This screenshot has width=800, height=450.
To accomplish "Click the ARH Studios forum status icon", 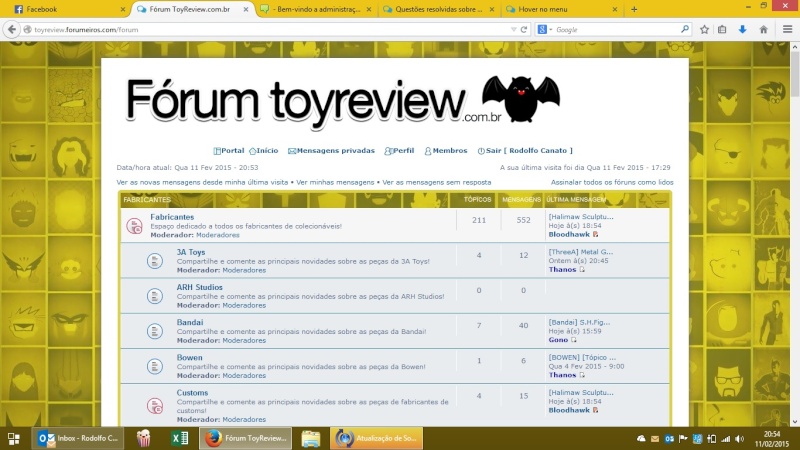I will pos(155,296).
